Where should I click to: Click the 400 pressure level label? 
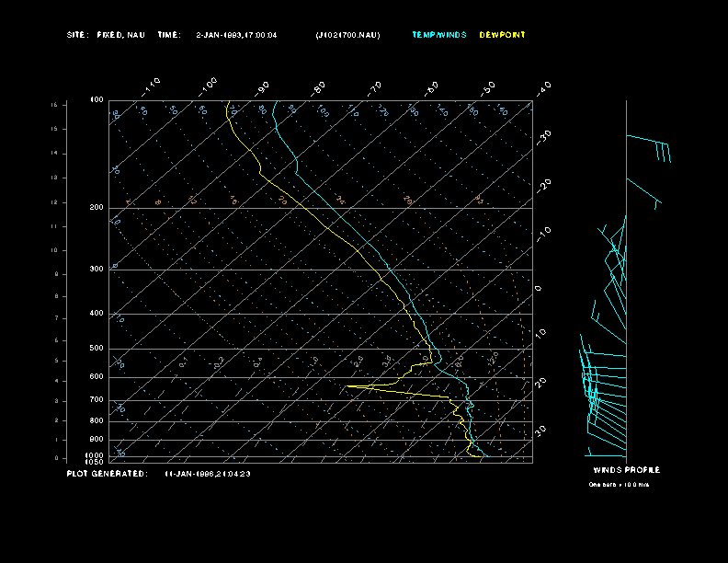97,314
